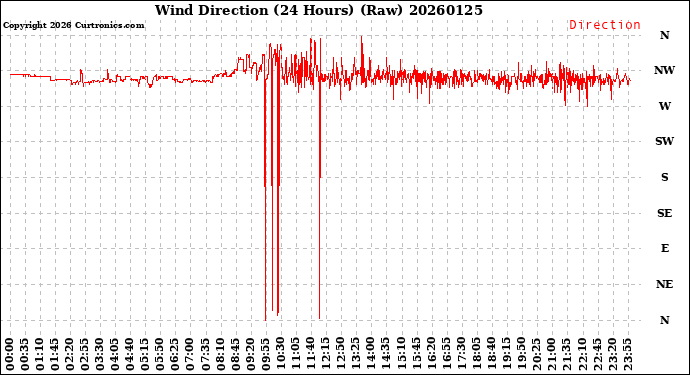Click the '00:35' time label
690x375 pixels.
coord(25,354)
